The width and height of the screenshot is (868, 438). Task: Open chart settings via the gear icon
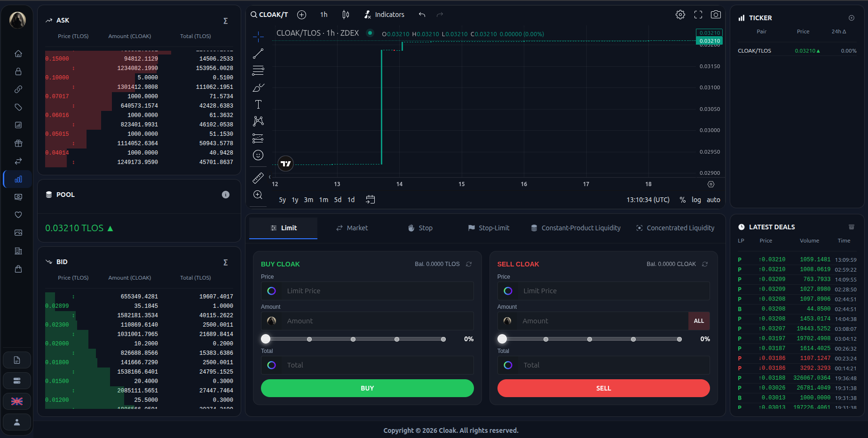(680, 14)
